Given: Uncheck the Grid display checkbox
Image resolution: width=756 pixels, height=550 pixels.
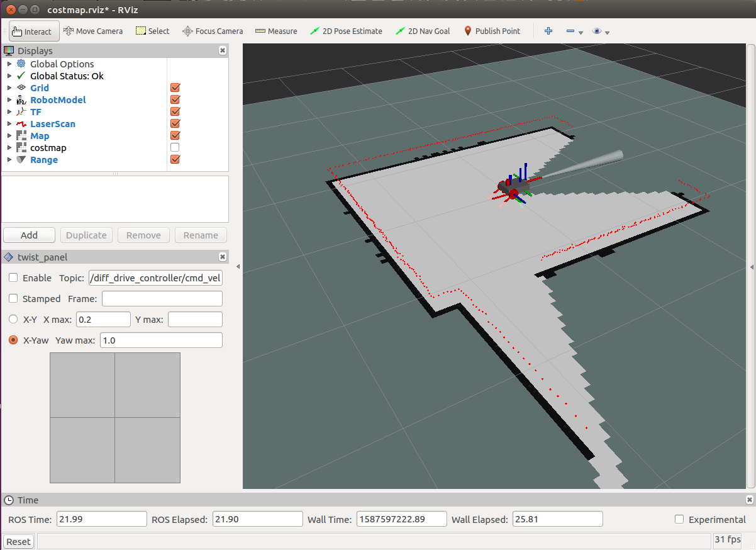Looking at the screenshot, I should pos(175,87).
